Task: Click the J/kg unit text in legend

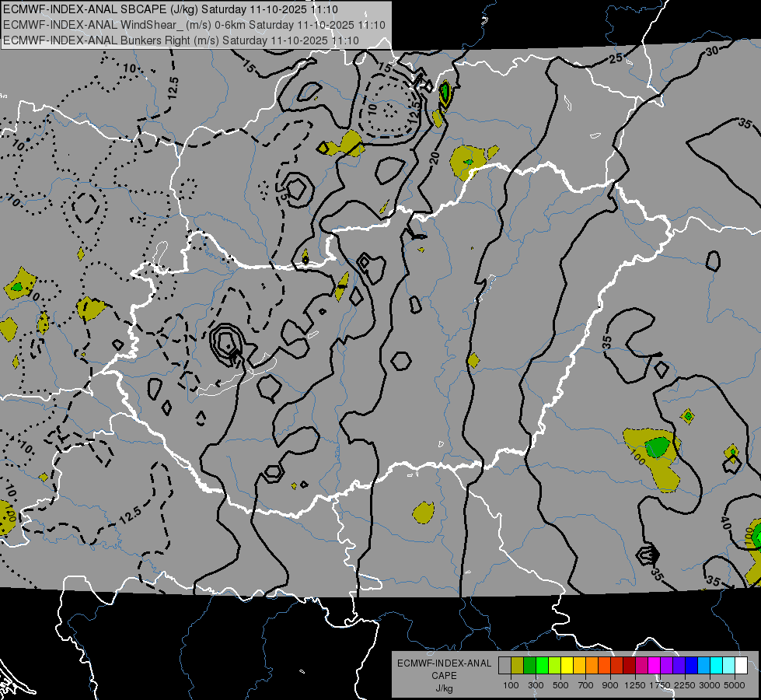Action: coord(444,688)
